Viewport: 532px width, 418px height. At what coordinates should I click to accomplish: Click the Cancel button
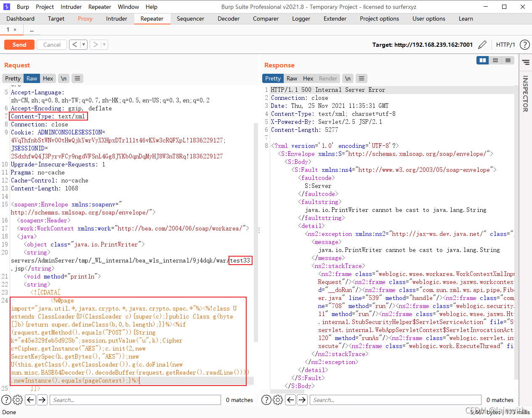[52, 45]
